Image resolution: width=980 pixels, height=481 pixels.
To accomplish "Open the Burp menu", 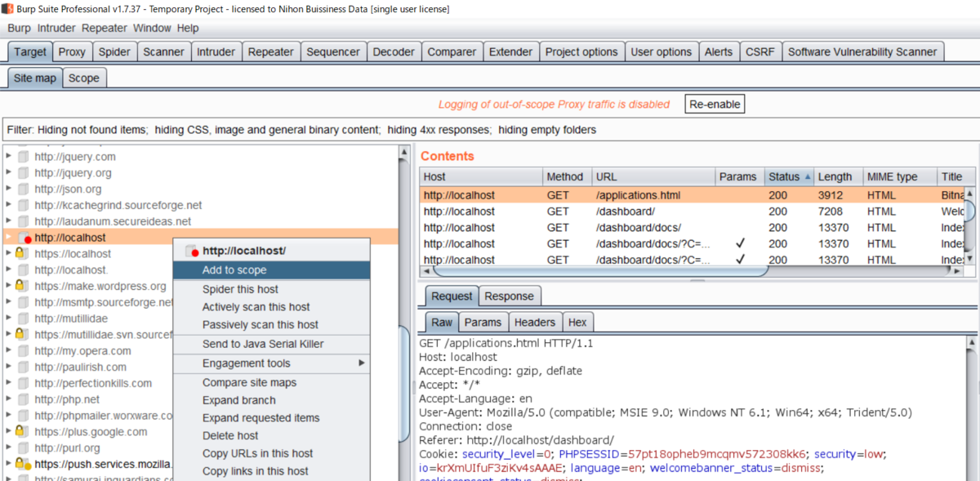I will (x=19, y=28).
